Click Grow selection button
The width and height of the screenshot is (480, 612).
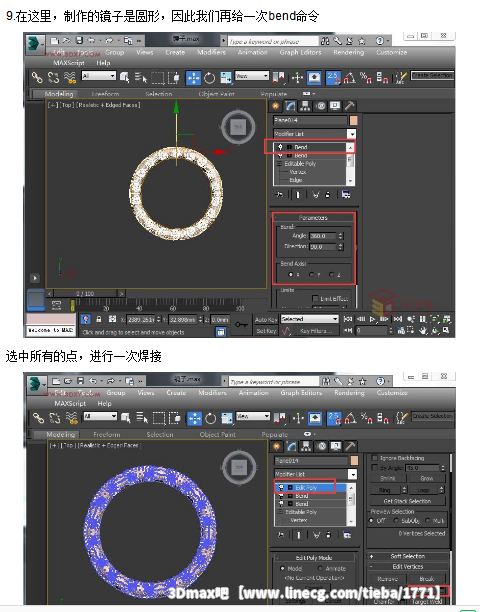pos(427,478)
